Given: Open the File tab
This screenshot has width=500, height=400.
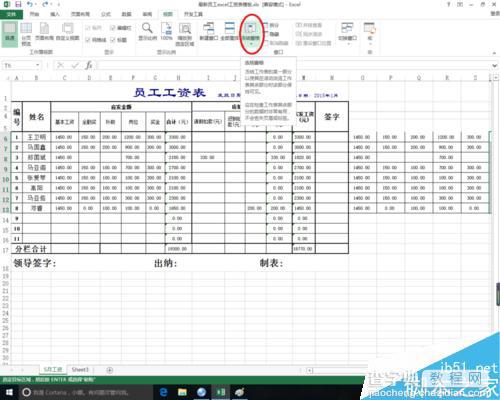Looking at the screenshot, I should [x=11, y=14].
